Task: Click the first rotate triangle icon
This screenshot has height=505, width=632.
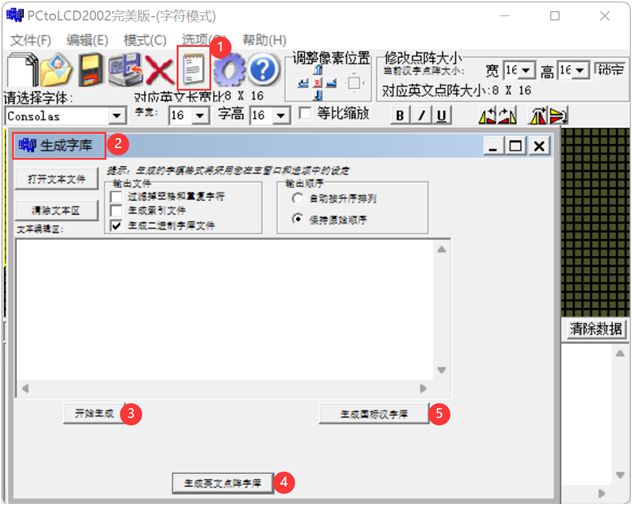Action: click(x=487, y=116)
